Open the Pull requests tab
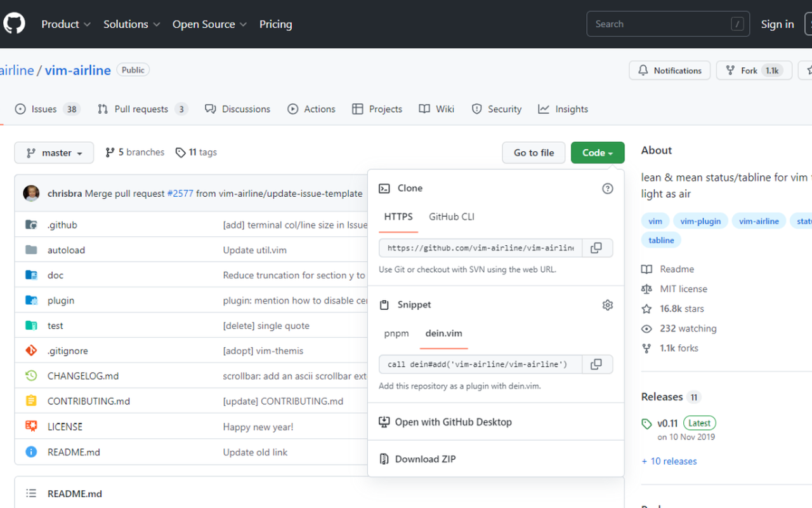 142,109
